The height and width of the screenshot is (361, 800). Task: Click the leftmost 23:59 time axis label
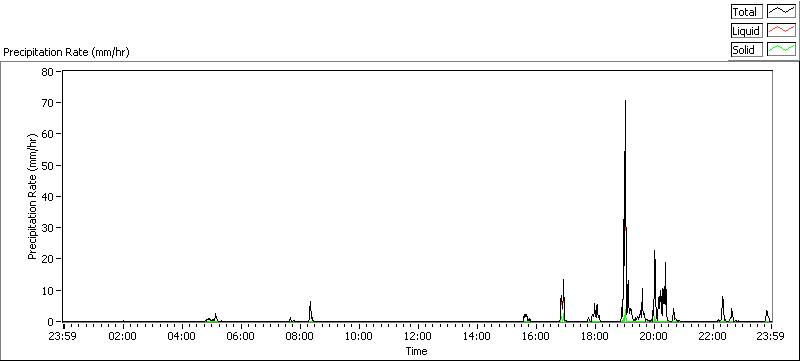[x=64, y=336]
